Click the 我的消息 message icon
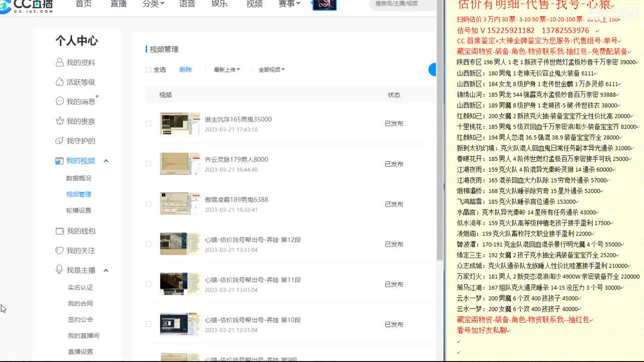The image size is (644, 362). [x=59, y=101]
